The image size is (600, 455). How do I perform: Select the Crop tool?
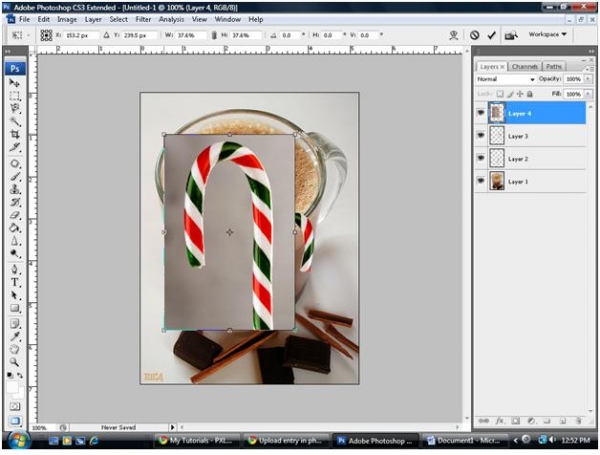point(15,134)
